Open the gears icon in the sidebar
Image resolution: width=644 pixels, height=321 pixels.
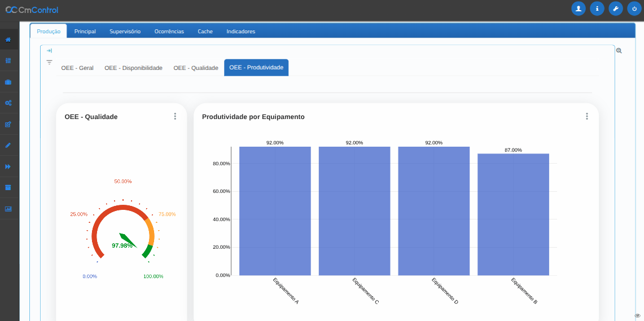pyautogui.click(x=8, y=103)
